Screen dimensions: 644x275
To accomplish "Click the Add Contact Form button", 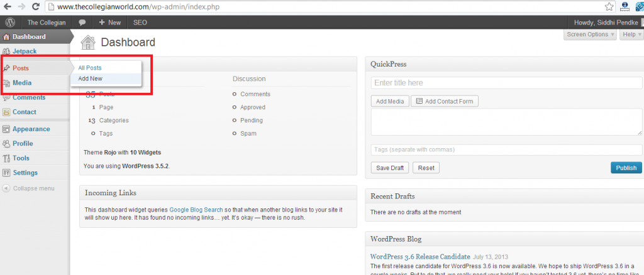I will click(445, 101).
